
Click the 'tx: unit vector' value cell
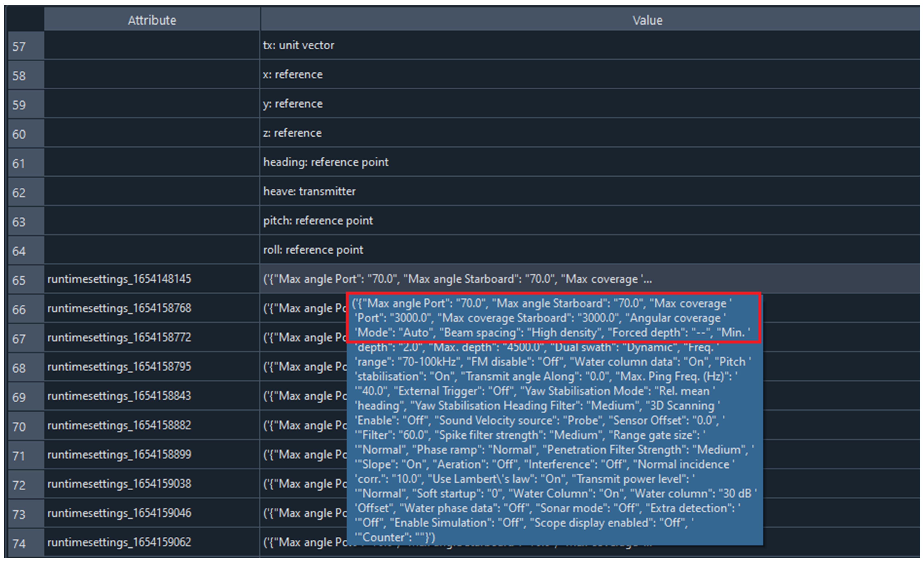[x=299, y=45]
